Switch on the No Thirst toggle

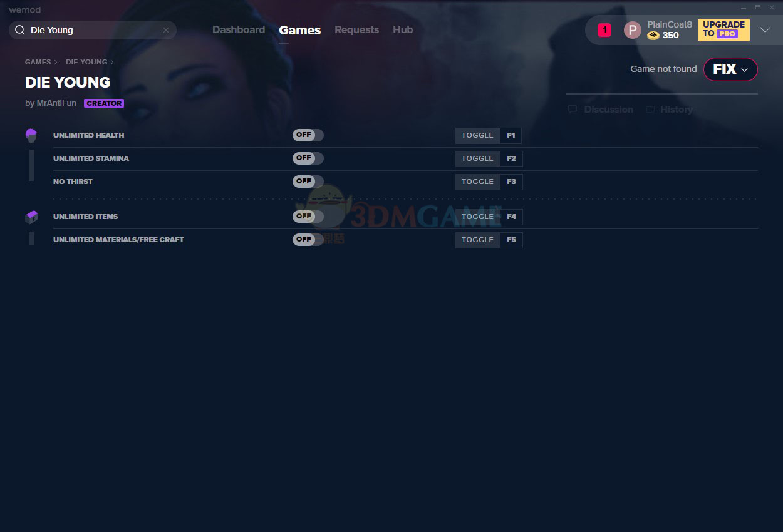pos(308,182)
